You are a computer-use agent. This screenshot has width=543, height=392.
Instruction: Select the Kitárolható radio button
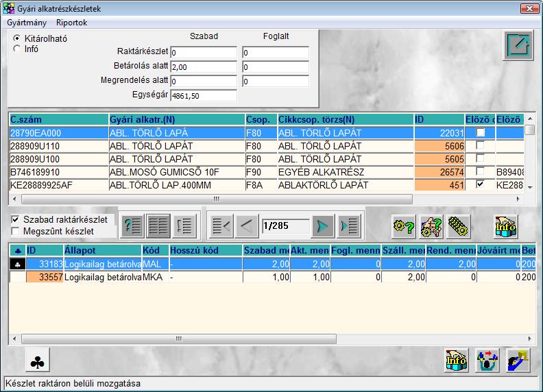[x=16, y=38]
